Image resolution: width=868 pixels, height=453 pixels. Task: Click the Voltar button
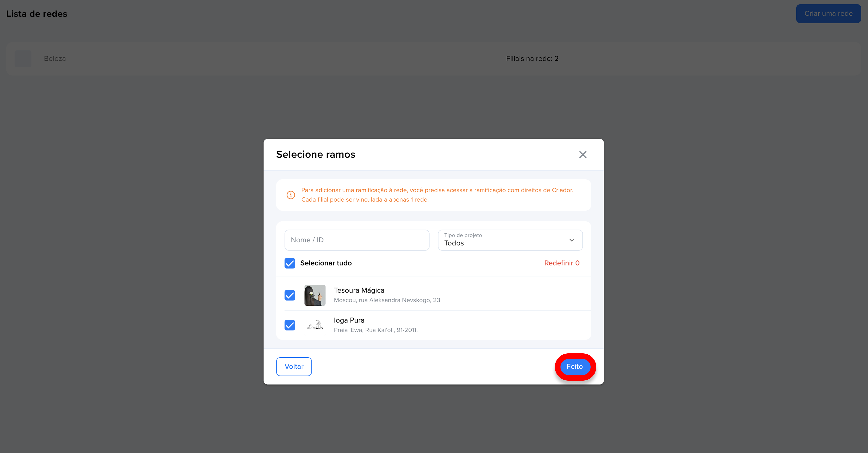293,367
